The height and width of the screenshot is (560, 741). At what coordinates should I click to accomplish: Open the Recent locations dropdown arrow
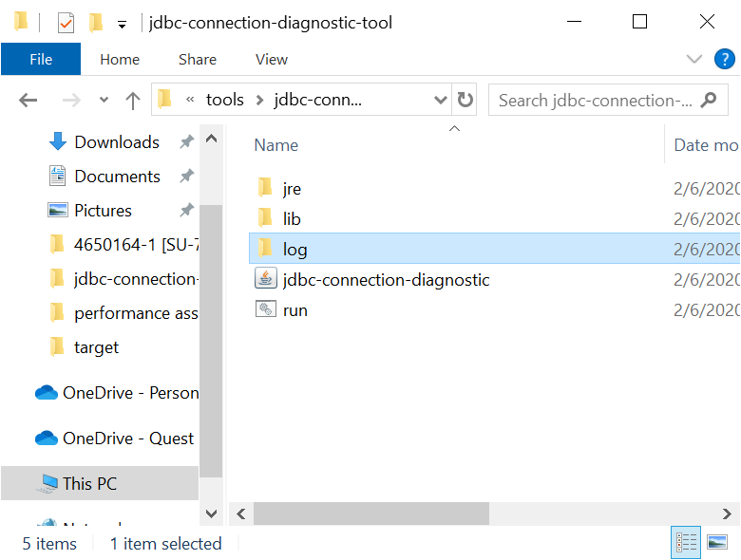pyautogui.click(x=104, y=100)
